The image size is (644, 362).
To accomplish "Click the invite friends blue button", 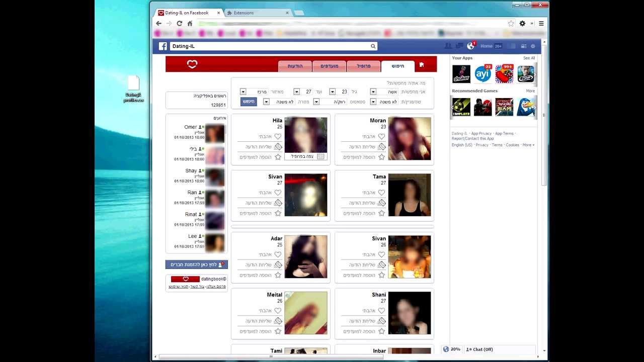I will tap(197, 264).
